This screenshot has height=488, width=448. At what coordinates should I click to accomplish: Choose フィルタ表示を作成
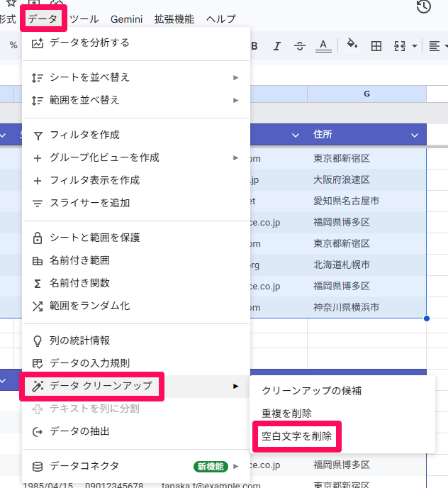point(136,180)
